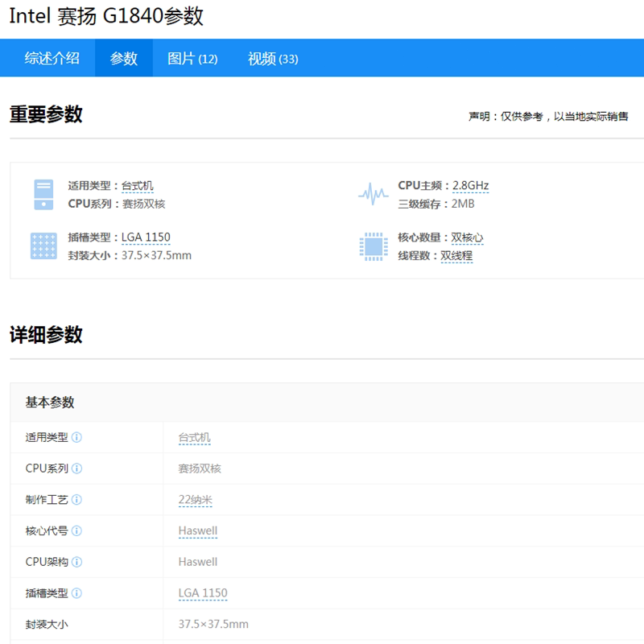Open the LGA 1150 link in 重要参数
This screenshot has height=644, width=644.
click(146, 237)
